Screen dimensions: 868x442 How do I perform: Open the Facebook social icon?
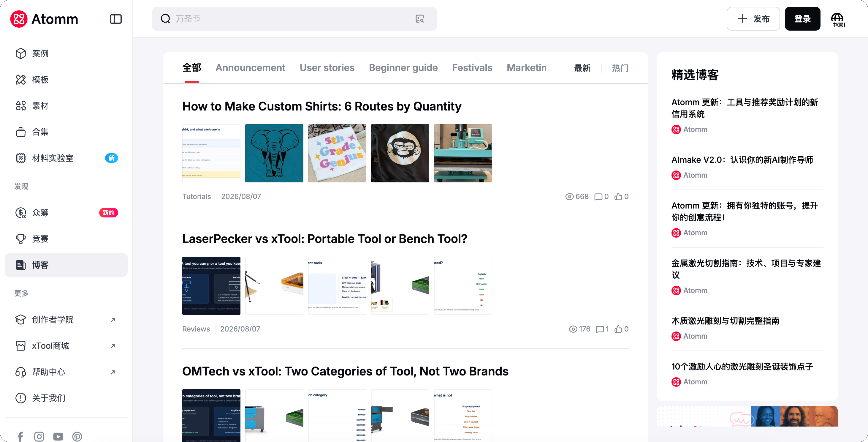coord(20,437)
